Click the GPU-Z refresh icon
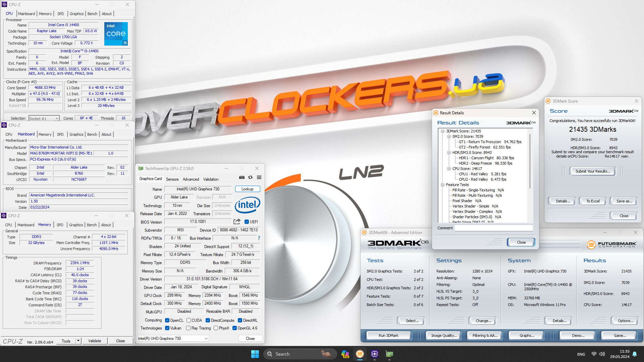The height and width of the screenshot is (362, 644). click(250, 177)
